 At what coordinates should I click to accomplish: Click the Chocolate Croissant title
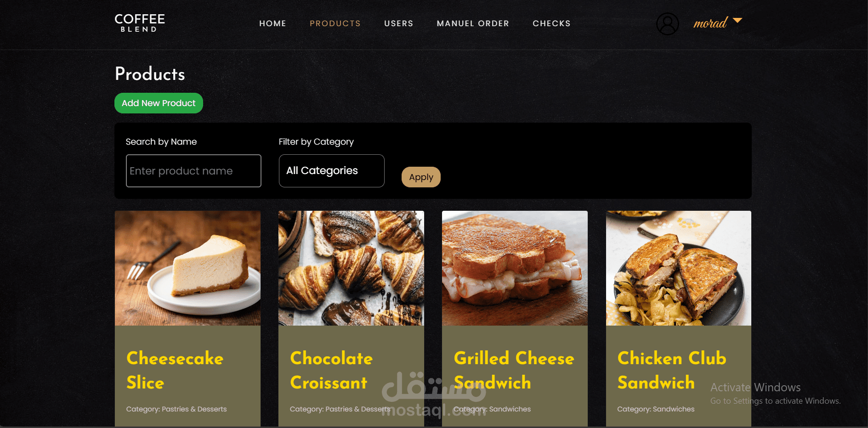(x=331, y=370)
